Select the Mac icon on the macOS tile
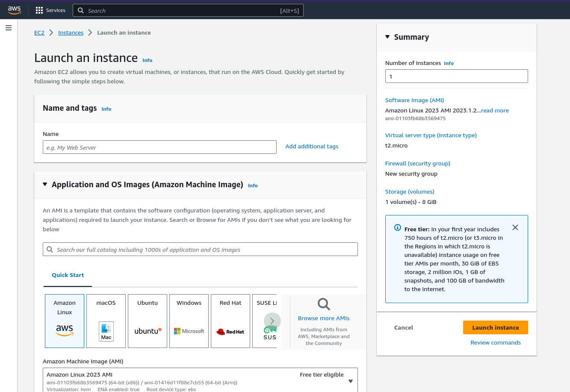Screen dimensions: 570x392 tap(106, 331)
